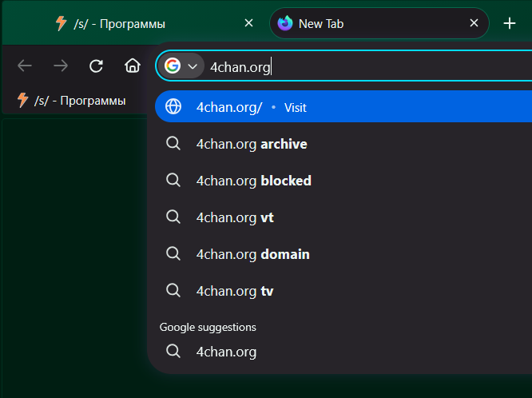The image size is (532, 398).
Task: Click the Firefox icon on New Tab
Action: (x=285, y=23)
